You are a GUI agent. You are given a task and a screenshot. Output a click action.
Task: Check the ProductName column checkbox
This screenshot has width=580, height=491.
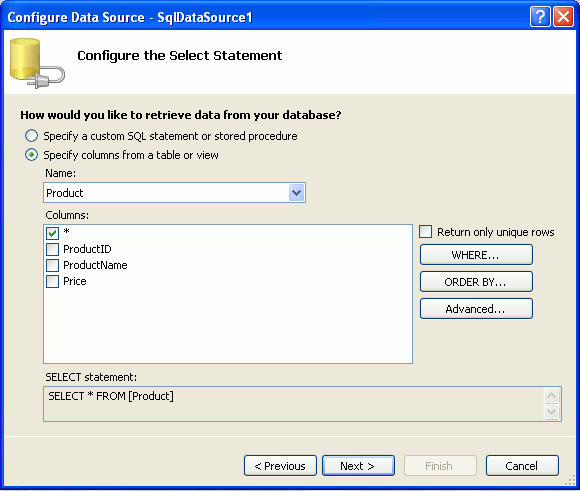52,265
